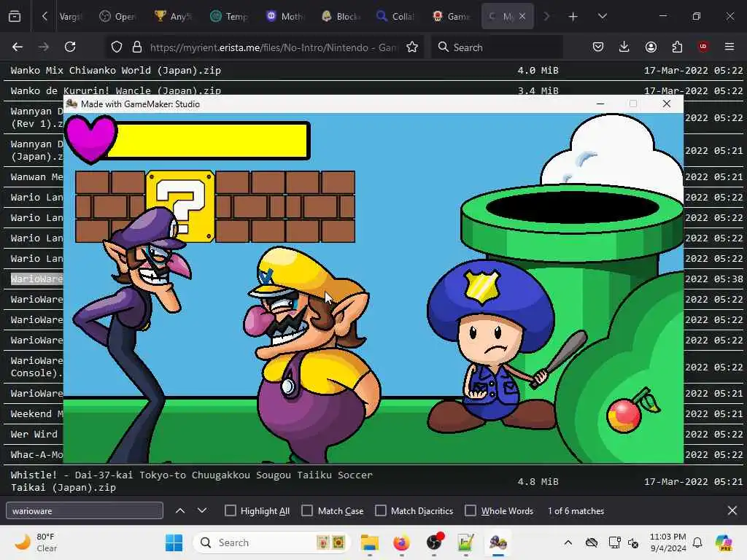Viewport: 747px width, 560px height.
Task: Open uBlock Origin extension icon
Action: (x=703, y=47)
